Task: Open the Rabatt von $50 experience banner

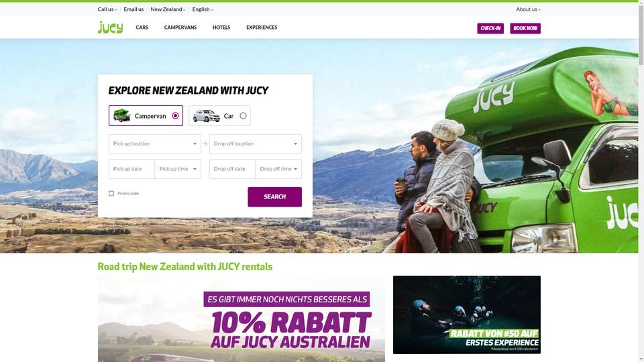Action: pyautogui.click(x=467, y=315)
